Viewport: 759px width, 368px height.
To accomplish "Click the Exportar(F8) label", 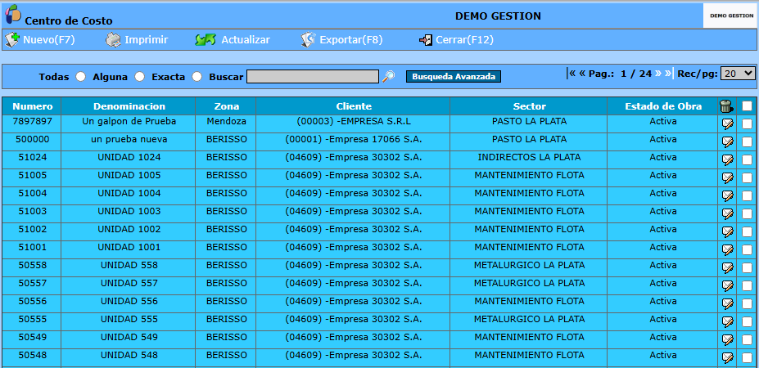I will pos(351,40).
